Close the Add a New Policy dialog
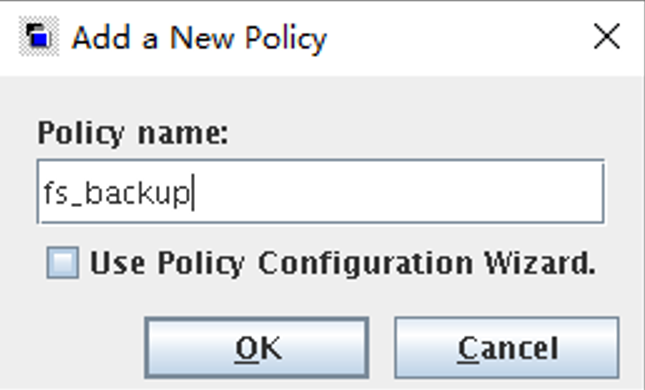 (x=607, y=37)
